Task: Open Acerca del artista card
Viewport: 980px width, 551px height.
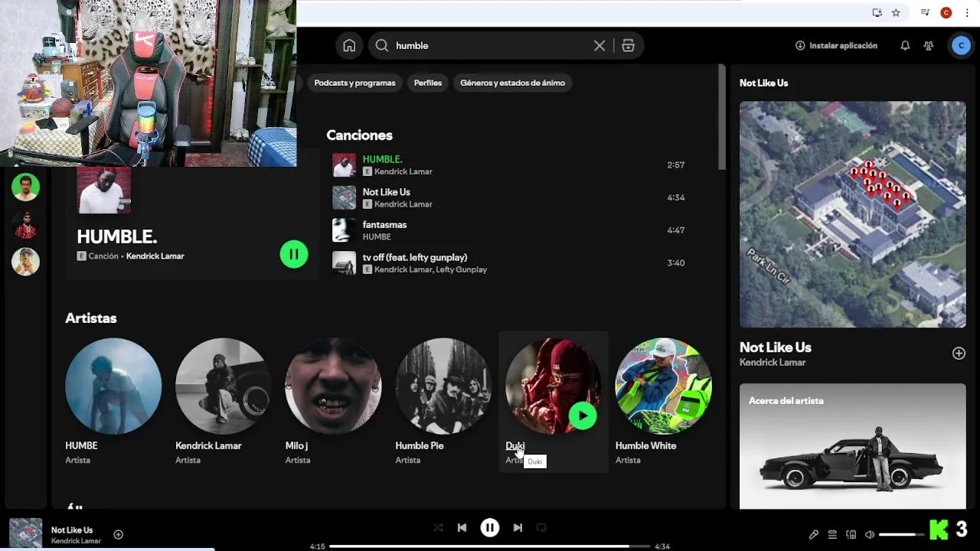Action: pyautogui.click(x=852, y=446)
